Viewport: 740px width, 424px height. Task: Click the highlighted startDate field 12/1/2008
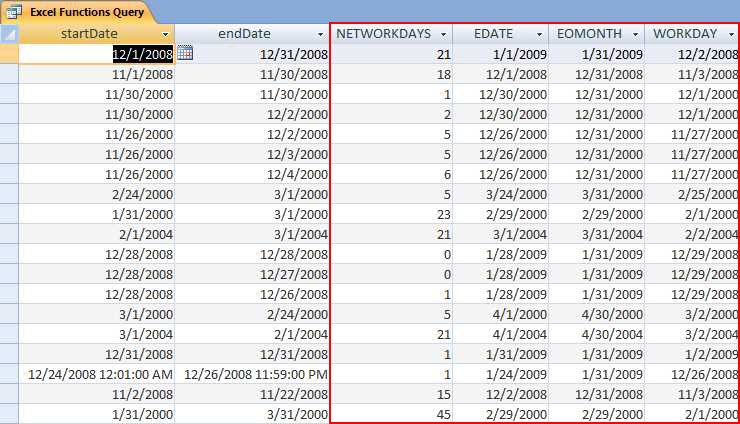point(96,54)
